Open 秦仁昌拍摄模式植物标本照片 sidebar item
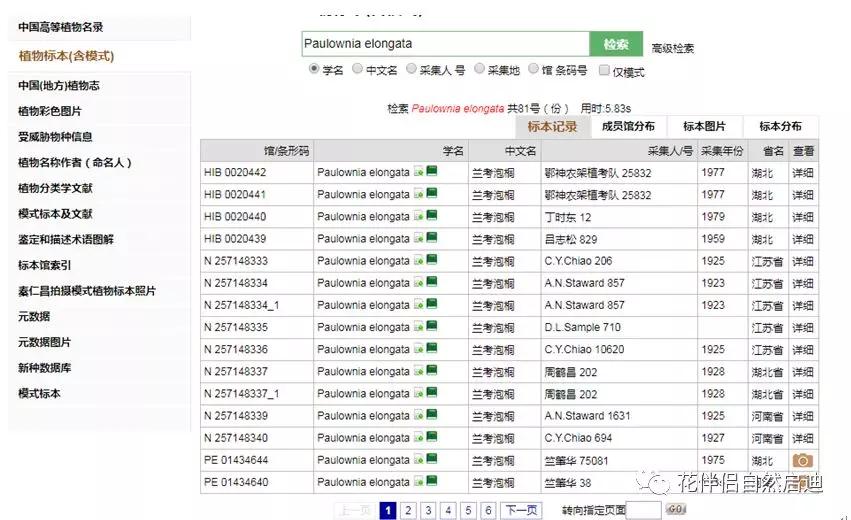The image size is (851, 520). coord(87,291)
